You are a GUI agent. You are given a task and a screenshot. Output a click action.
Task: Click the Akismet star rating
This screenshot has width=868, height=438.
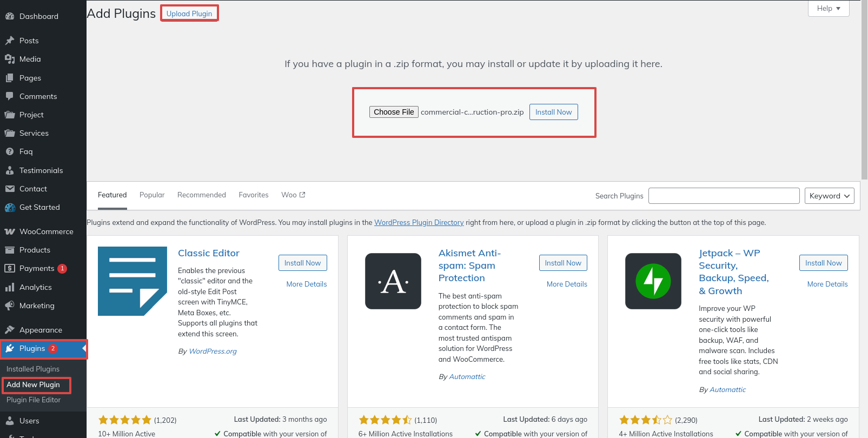[385, 420]
